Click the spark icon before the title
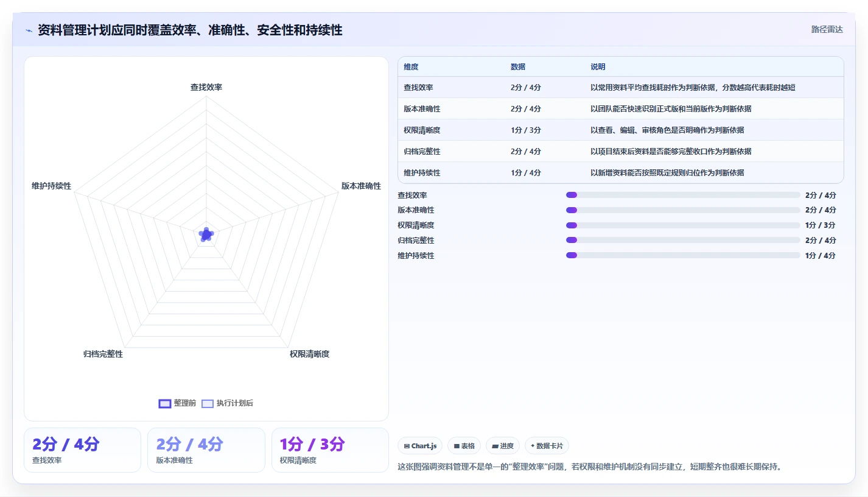The height and width of the screenshot is (497, 868). (29, 30)
